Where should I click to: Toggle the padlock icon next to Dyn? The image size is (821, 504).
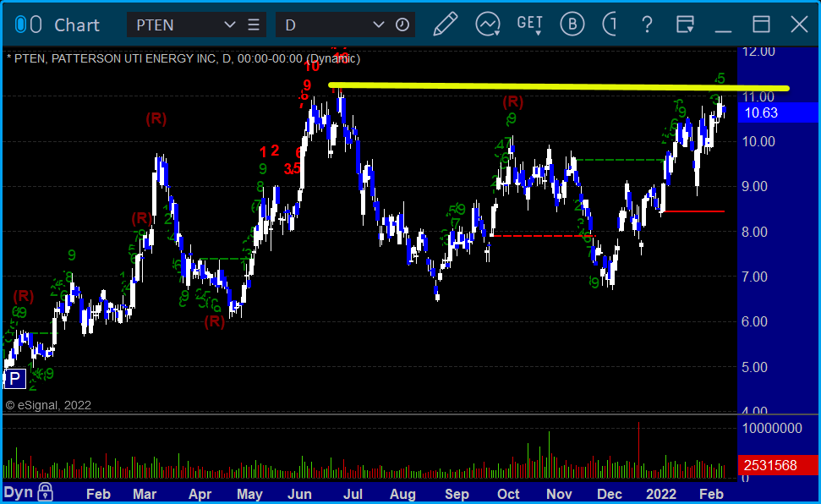[45, 492]
